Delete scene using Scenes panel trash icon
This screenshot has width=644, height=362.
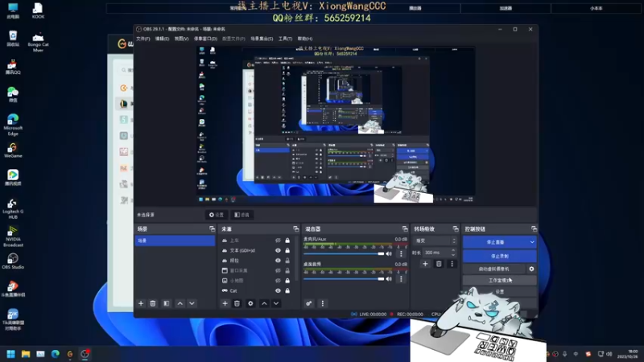click(x=153, y=303)
